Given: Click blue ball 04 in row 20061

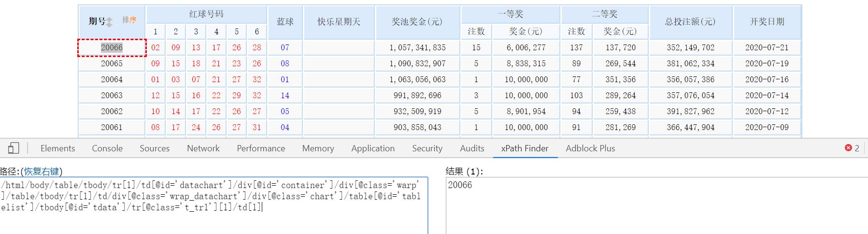Looking at the screenshot, I should [x=285, y=127].
